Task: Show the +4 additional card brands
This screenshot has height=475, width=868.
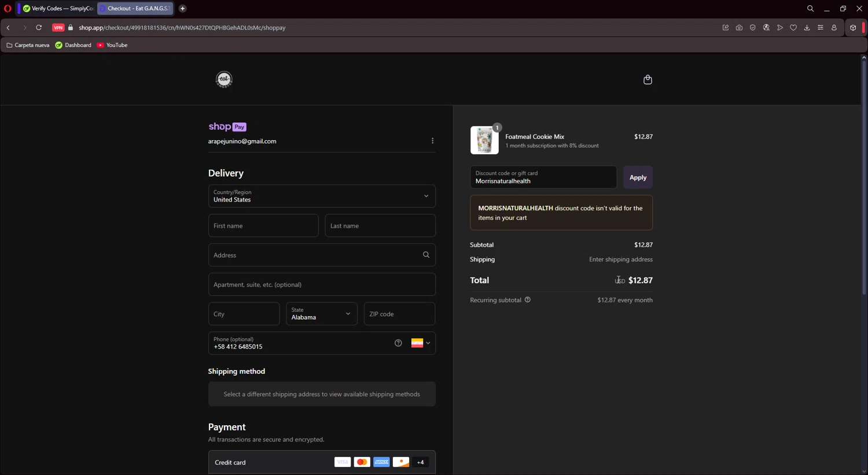Action: [421, 462]
